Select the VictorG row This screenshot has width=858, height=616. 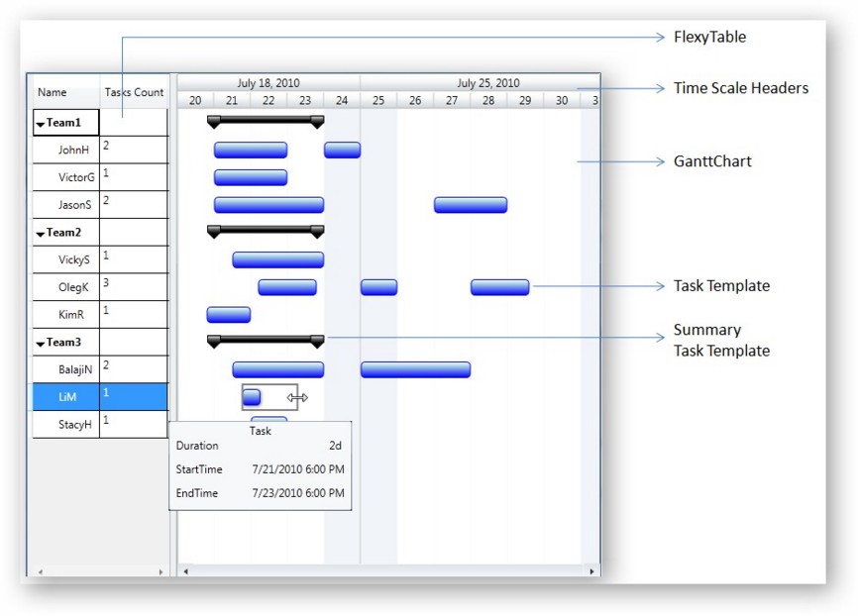[x=76, y=178]
